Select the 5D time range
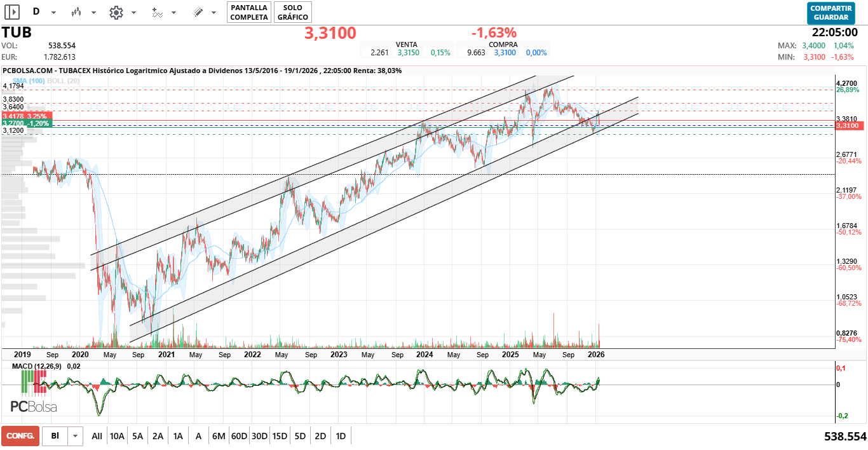 coord(300,436)
